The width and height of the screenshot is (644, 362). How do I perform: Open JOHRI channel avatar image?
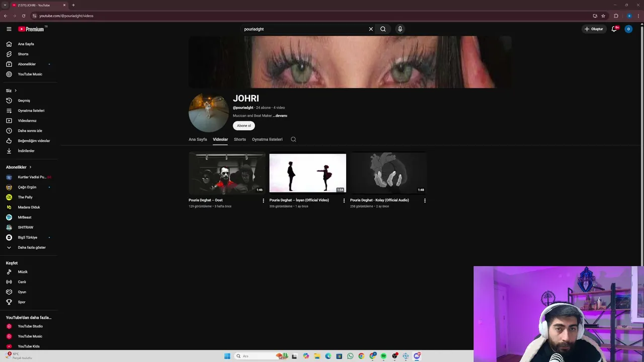point(209,113)
